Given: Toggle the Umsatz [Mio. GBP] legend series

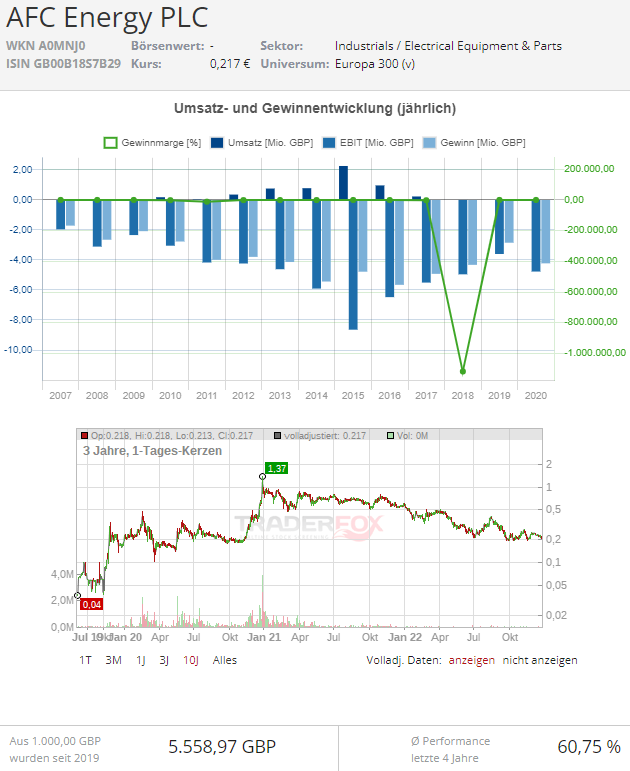Looking at the screenshot, I should (x=262, y=143).
